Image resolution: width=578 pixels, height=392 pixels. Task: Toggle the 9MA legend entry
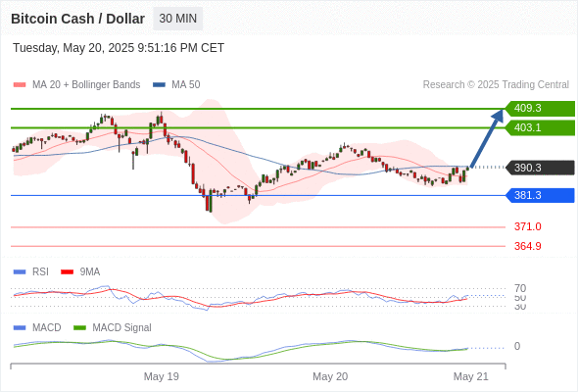[80, 271]
